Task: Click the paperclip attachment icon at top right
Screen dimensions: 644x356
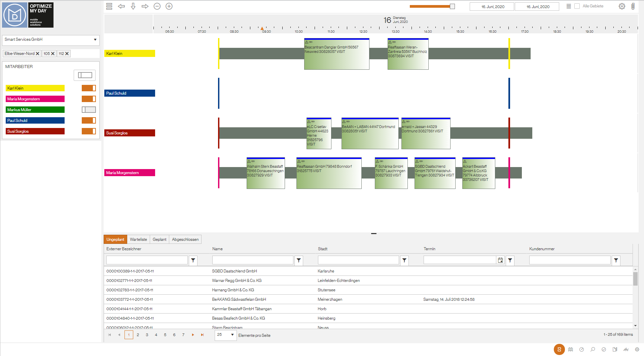Action: pos(633,6)
